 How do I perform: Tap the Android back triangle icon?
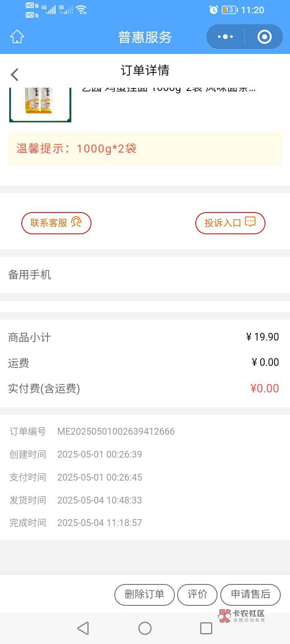[x=83, y=628]
